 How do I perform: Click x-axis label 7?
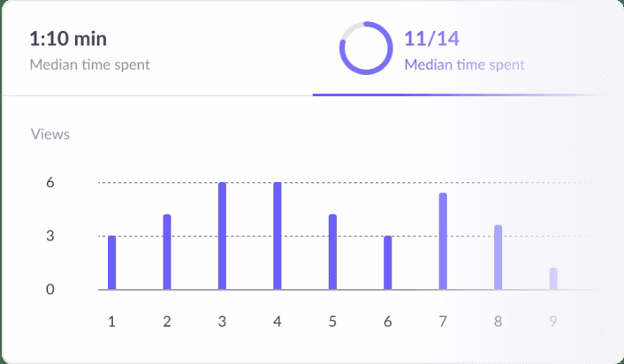443,321
